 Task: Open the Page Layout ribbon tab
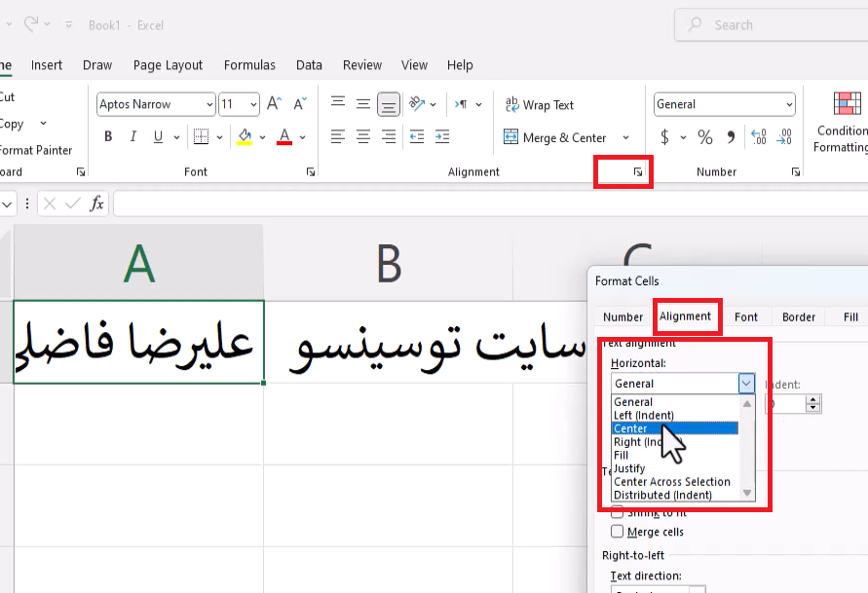point(168,65)
